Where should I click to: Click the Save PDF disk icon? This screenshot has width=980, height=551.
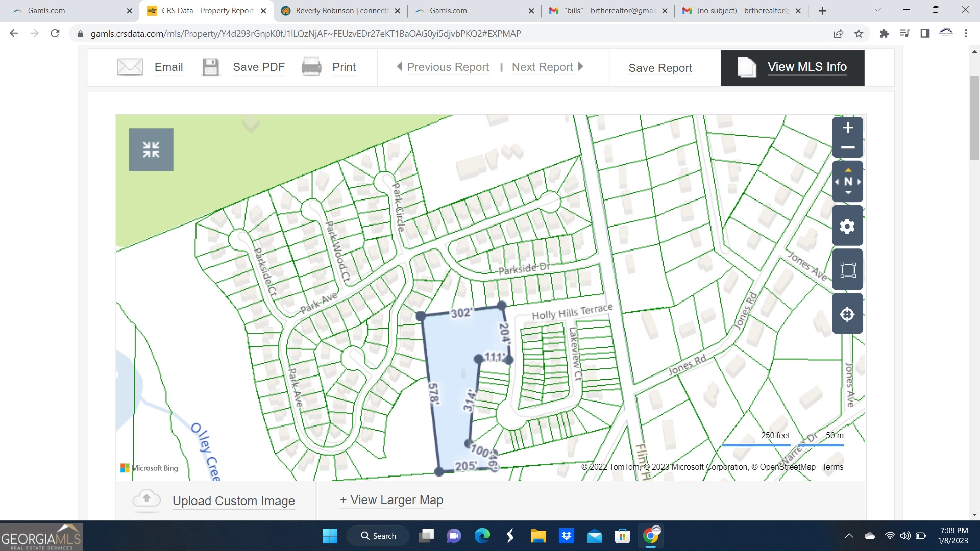click(x=210, y=67)
